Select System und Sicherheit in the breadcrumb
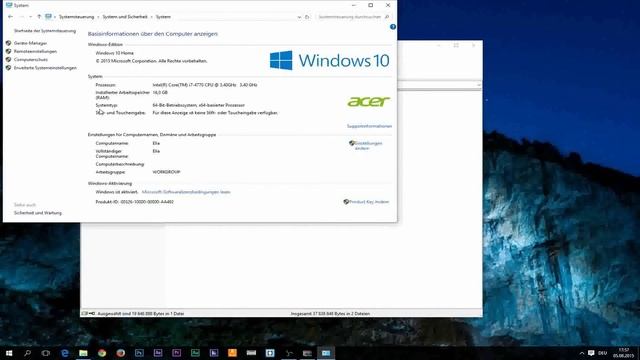Viewport: 640px width, 360px height. tap(125, 17)
